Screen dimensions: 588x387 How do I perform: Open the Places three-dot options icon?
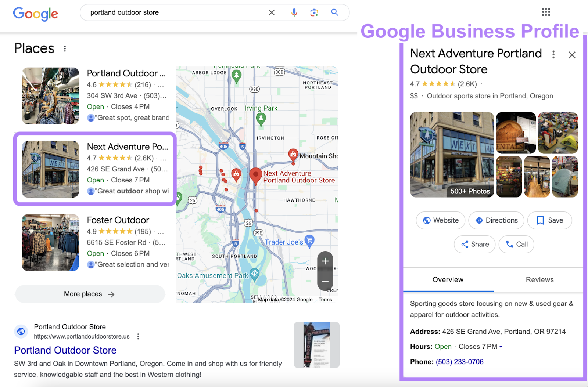pos(65,48)
